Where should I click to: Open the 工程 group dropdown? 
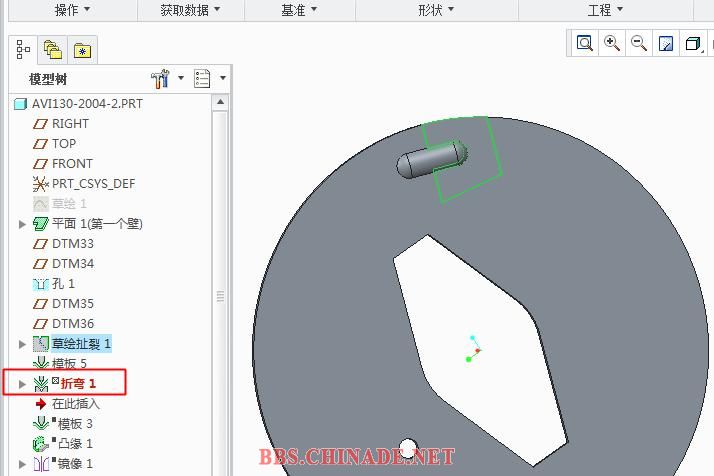click(x=605, y=10)
